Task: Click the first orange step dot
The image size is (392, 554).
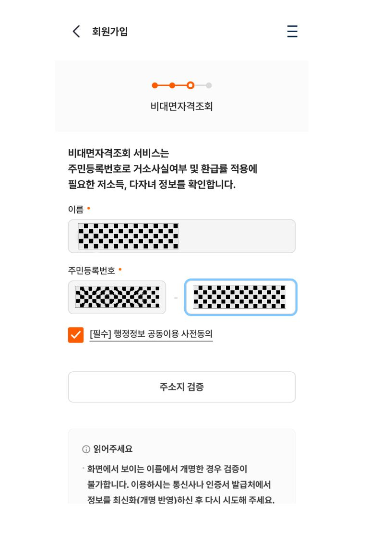Action: point(154,86)
